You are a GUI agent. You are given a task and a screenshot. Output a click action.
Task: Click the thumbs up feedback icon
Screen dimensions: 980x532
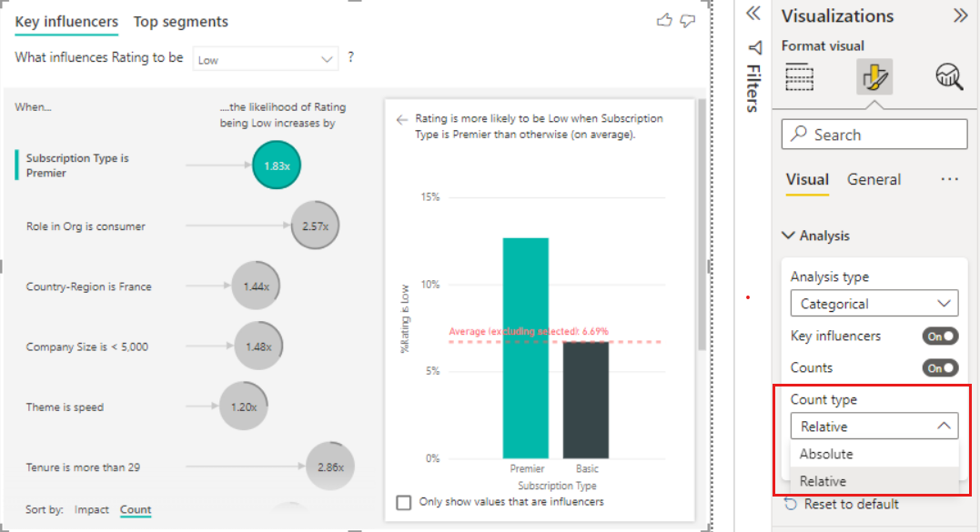pos(664,21)
